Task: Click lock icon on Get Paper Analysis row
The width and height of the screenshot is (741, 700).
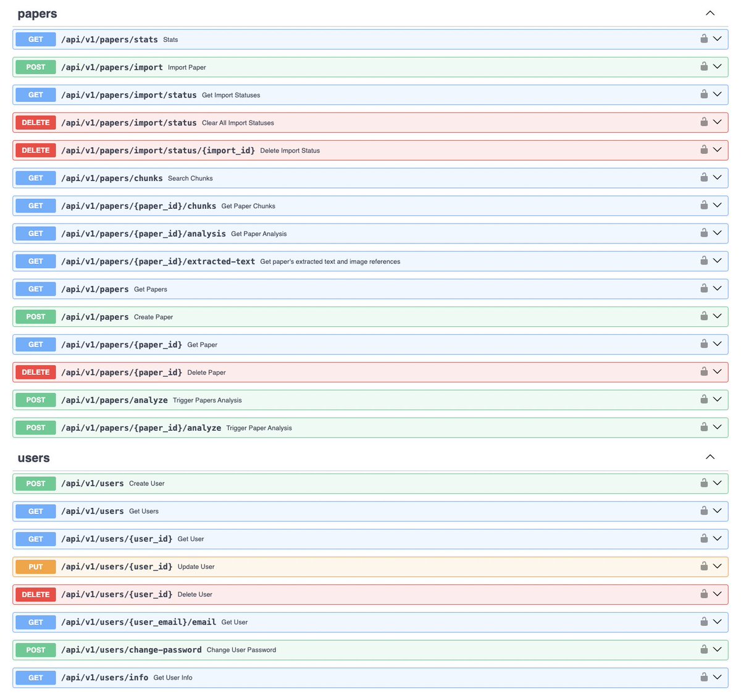Action: 704,233
